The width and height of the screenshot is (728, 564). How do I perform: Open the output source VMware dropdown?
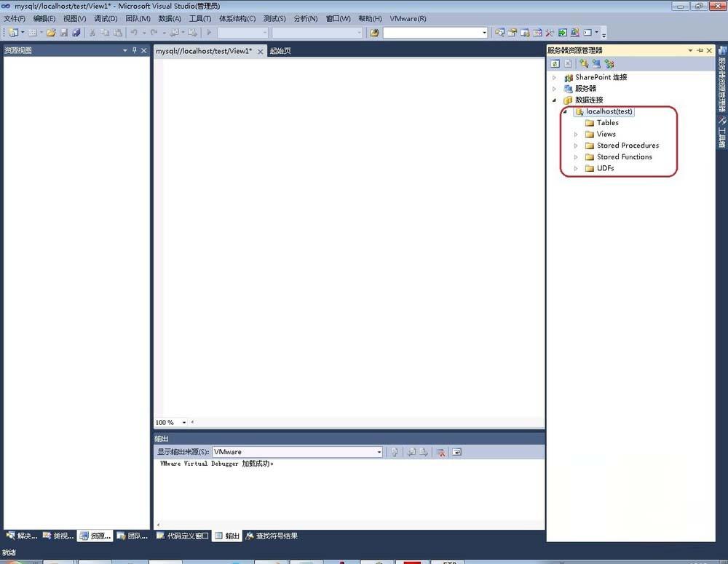(379, 452)
